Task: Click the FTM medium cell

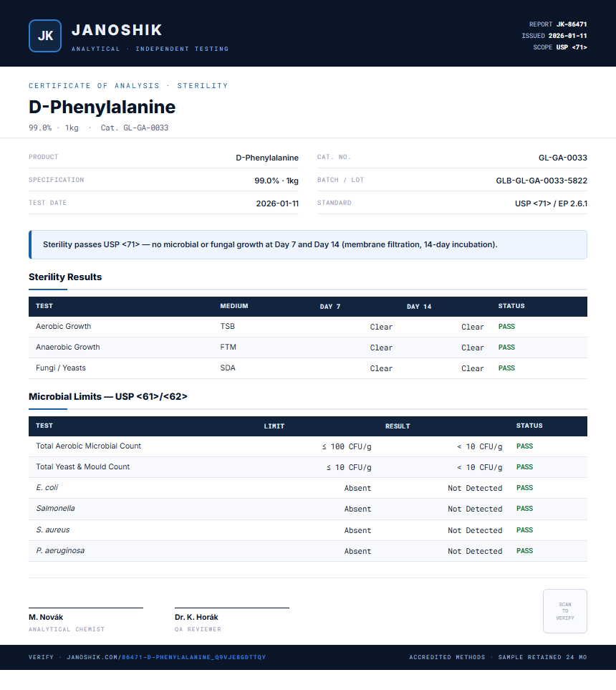Action: click(228, 347)
